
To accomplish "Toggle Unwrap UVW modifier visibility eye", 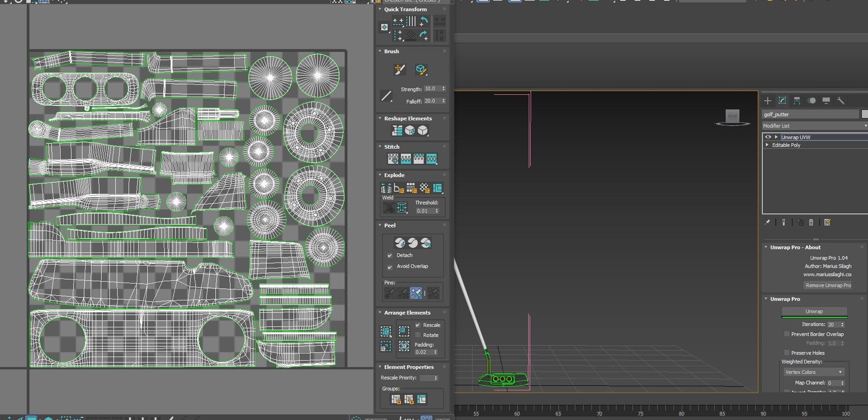I will pyautogui.click(x=768, y=137).
